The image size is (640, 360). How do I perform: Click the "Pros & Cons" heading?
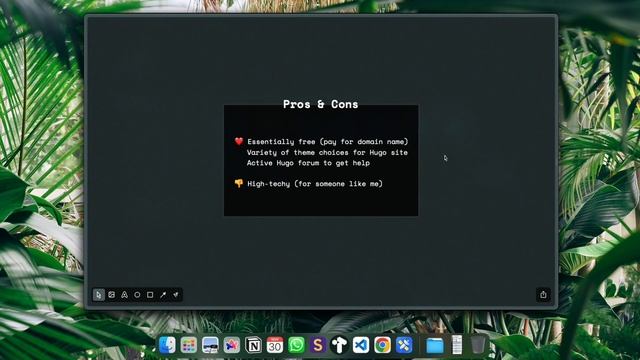320,104
